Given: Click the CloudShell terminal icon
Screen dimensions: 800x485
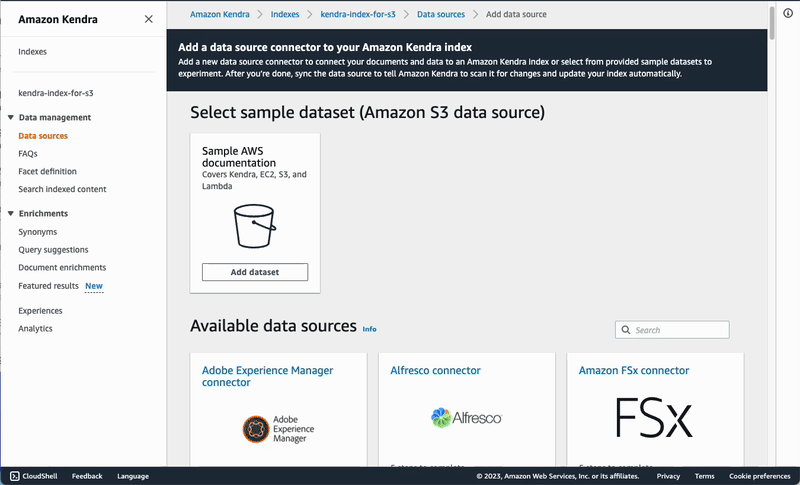Looking at the screenshot, I should (15, 476).
